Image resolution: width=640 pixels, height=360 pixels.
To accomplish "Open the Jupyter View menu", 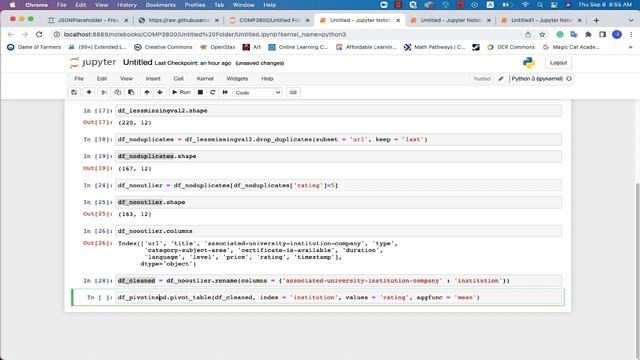I will [x=126, y=78].
